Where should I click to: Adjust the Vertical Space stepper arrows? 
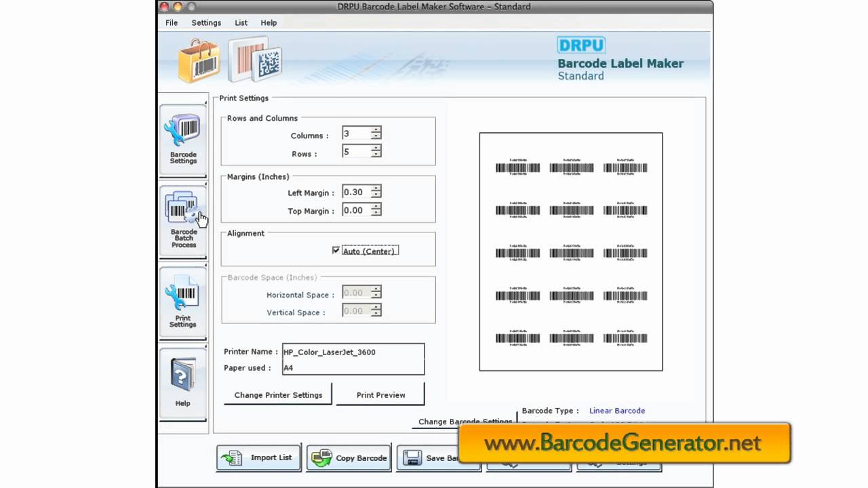(376, 310)
